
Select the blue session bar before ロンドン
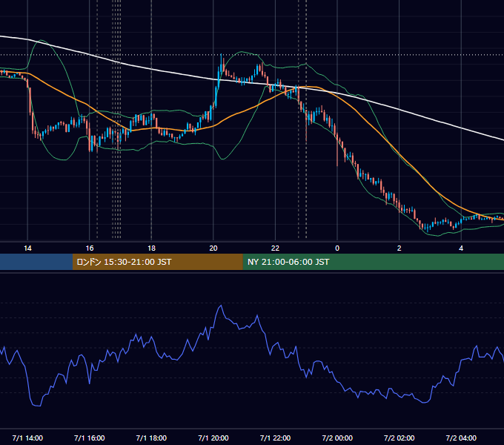tap(36, 262)
